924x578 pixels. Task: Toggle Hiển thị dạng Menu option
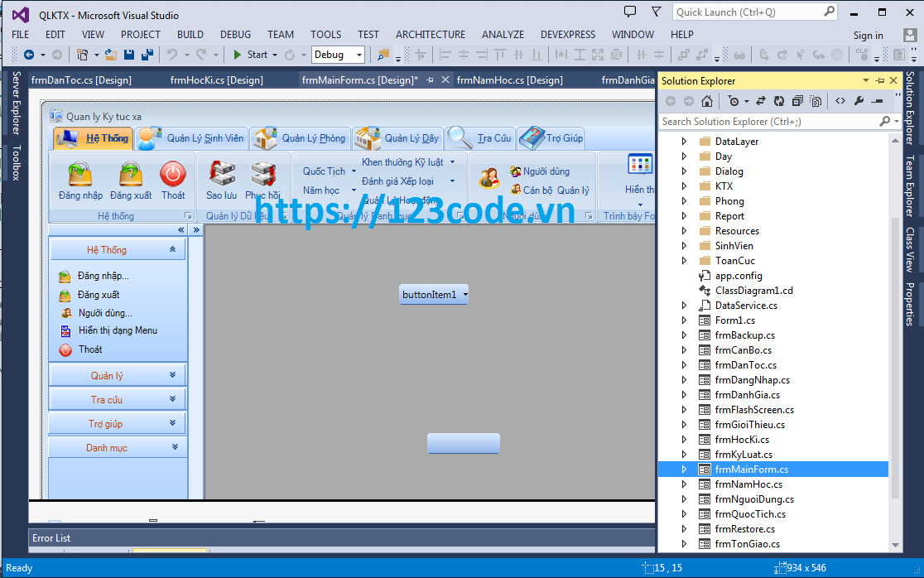point(116,330)
